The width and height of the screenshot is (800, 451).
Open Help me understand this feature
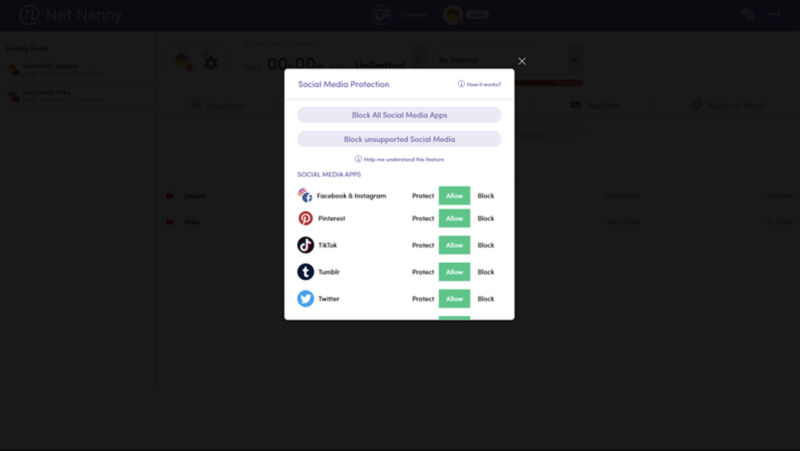tap(399, 159)
